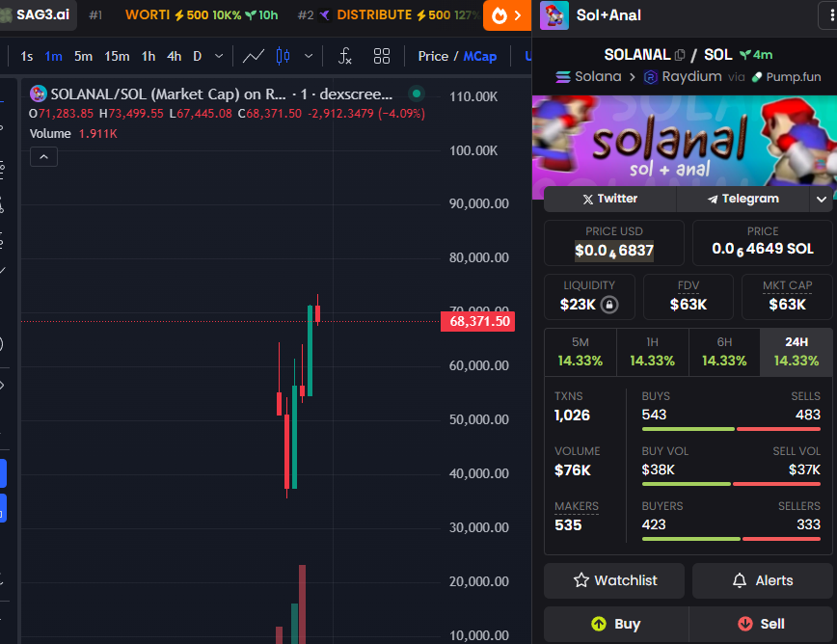Copy the SOLANAL token address
Screen dimensions: 837x644
coord(680,54)
